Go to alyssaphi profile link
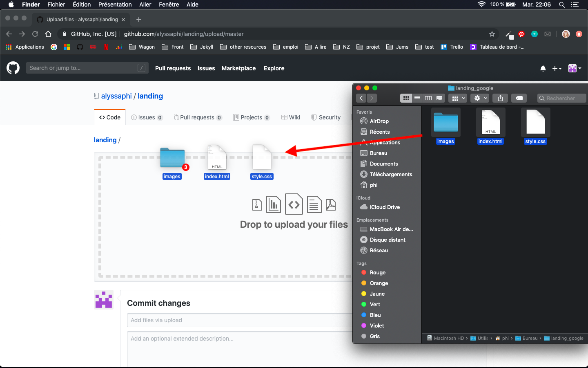588x368 pixels. pos(116,96)
